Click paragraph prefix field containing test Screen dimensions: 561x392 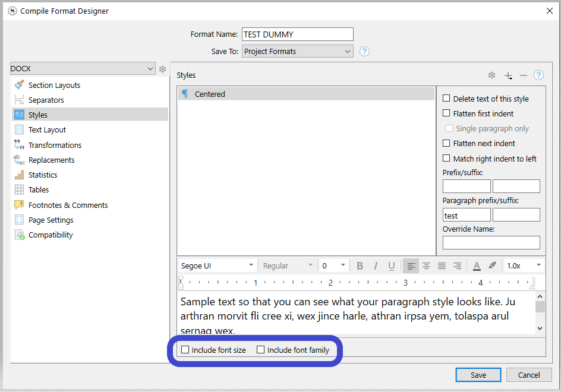coord(467,215)
